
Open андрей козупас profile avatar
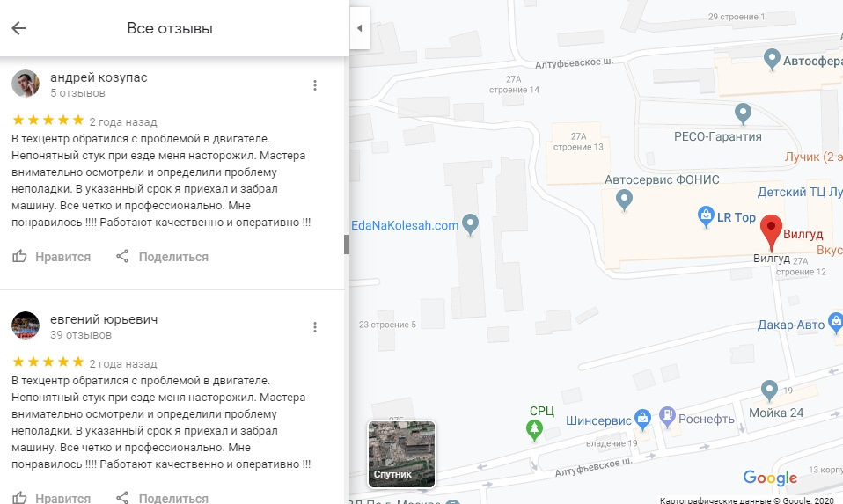[x=26, y=84]
